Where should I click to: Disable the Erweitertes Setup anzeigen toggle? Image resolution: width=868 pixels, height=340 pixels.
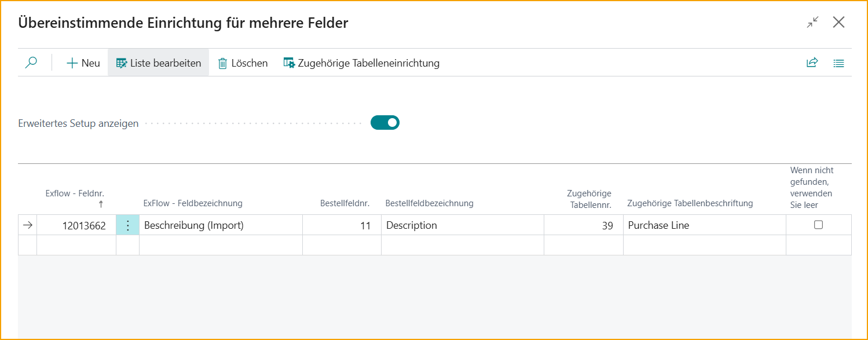385,123
